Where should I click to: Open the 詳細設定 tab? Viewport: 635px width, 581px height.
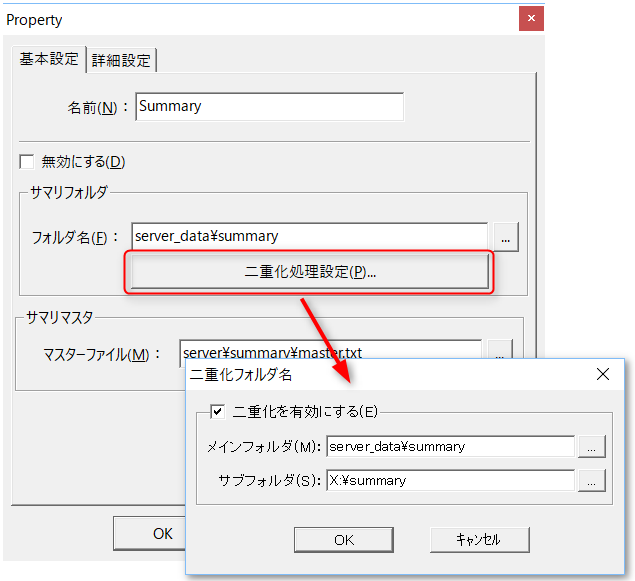(x=121, y=60)
